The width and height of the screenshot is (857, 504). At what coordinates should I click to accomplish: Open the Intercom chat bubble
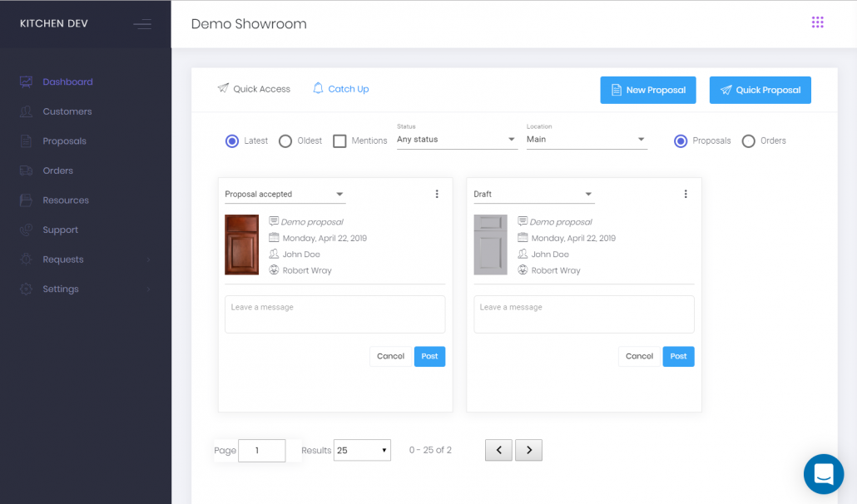point(823,473)
